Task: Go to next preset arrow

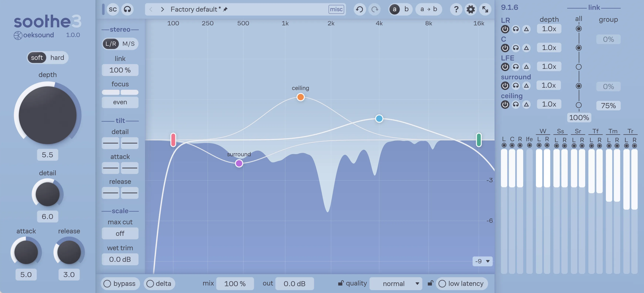Action: [x=163, y=9]
